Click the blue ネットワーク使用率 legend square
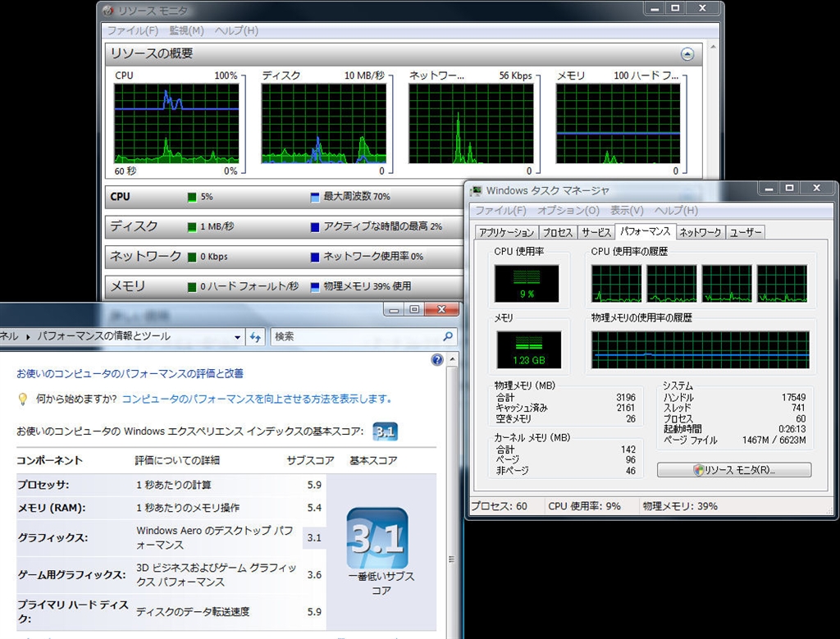 [x=315, y=257]
